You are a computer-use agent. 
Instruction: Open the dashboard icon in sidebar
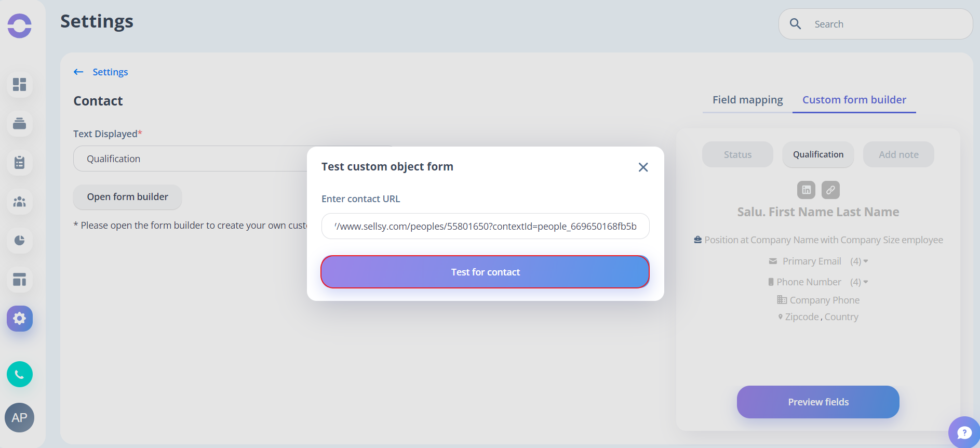click(20, 84)
